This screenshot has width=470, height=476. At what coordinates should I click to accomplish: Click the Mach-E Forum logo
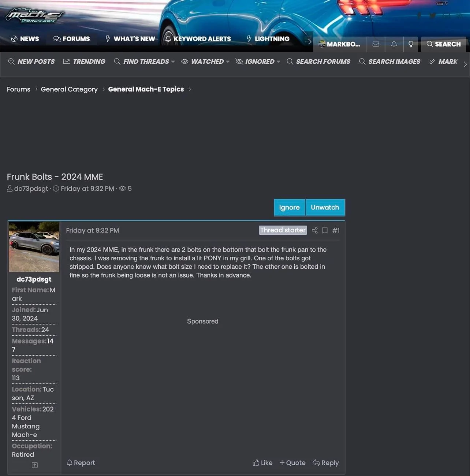(x=34, y=15)
